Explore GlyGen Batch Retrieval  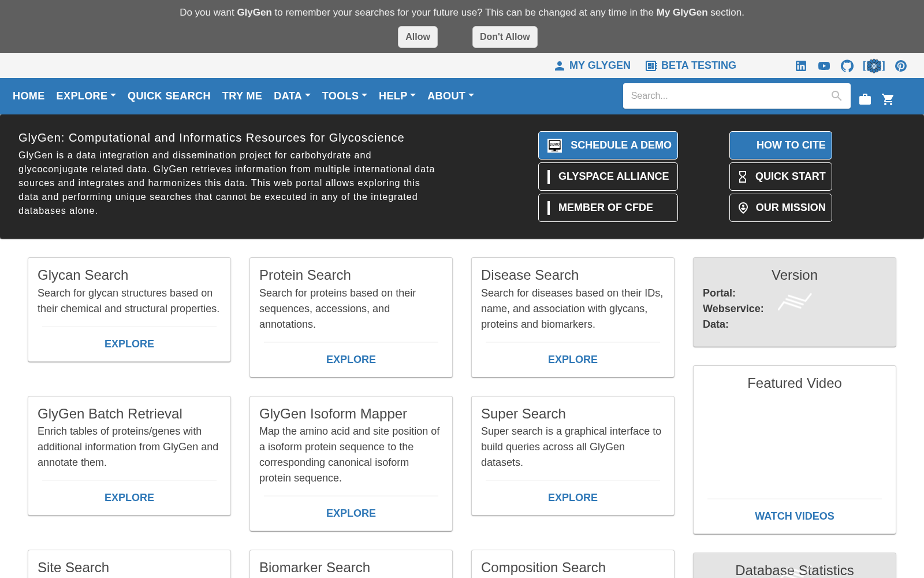pyautogui.click(x=129, y=498)
